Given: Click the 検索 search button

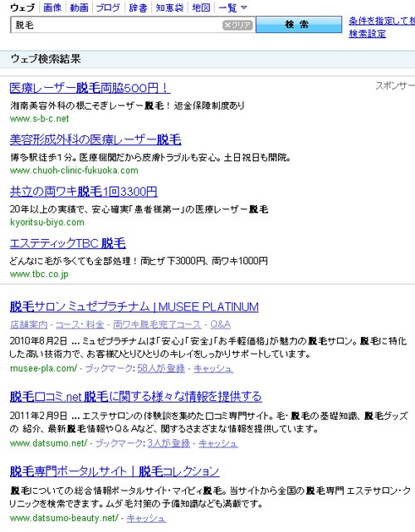Looking at the screenshot, I should [x=299, y=24].
